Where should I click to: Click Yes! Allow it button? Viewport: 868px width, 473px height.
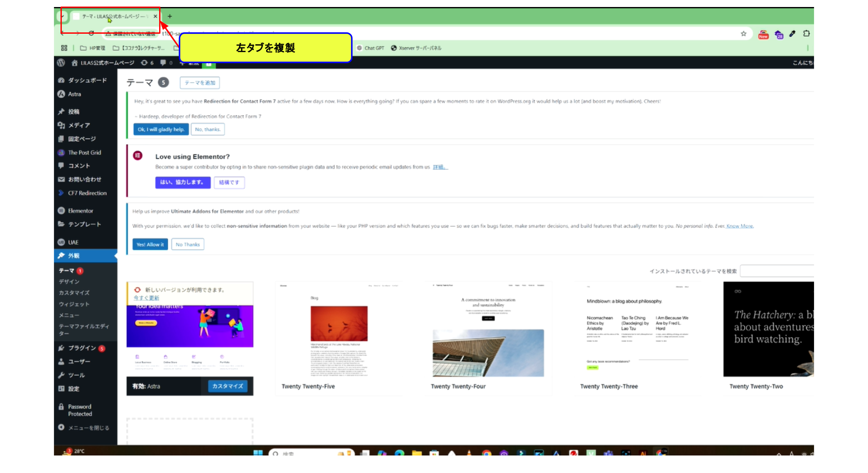pyautogui.click(x=150, y=244)
